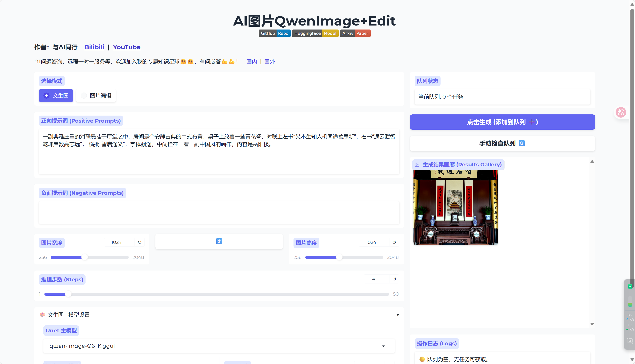The image size is (635, 364).
Task: Click the 选择模式 label
Action: tap(52, 81)
